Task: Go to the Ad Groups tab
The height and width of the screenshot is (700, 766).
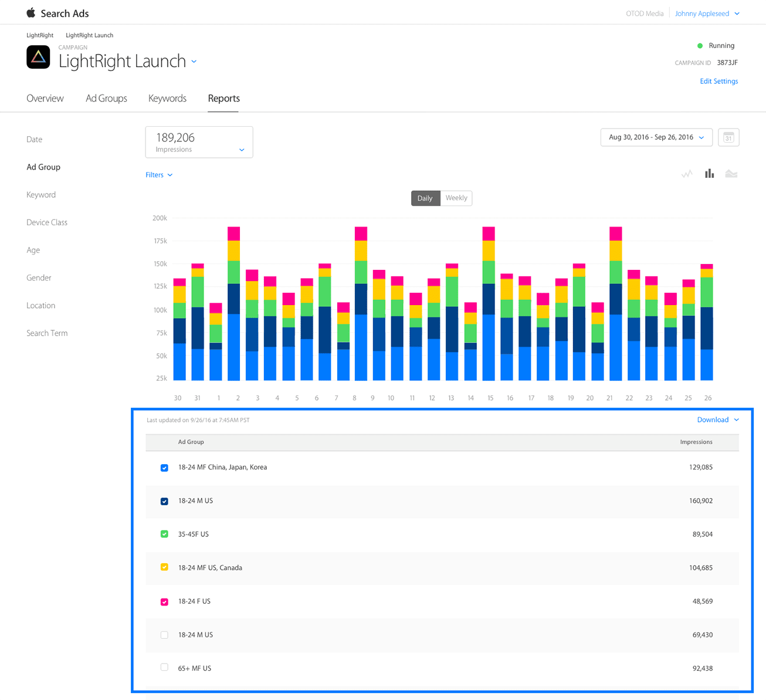Action: (x=106, y=99)
